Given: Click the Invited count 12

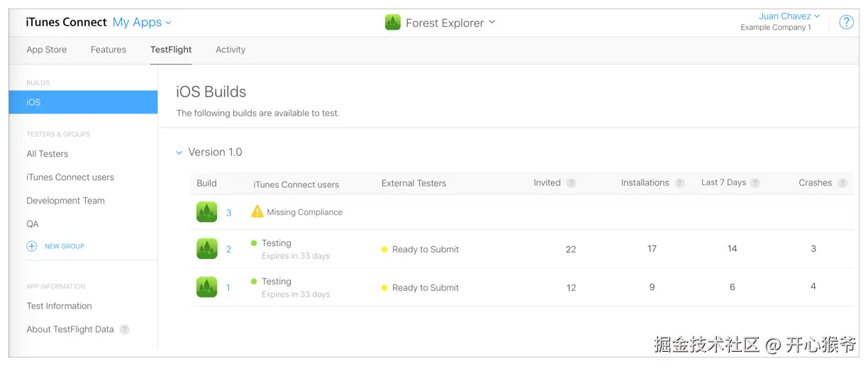Looking at the screenshot, I should [571, 288].
